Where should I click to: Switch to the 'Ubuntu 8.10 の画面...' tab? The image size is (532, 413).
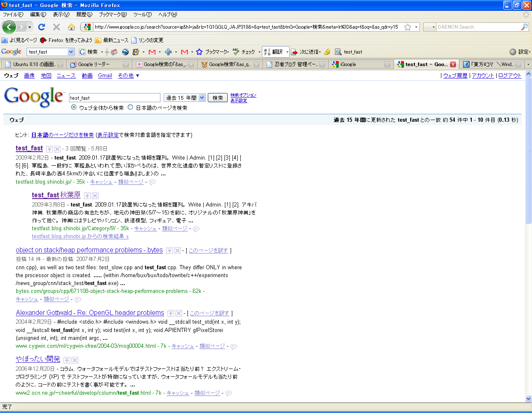[x=34, y=64]
